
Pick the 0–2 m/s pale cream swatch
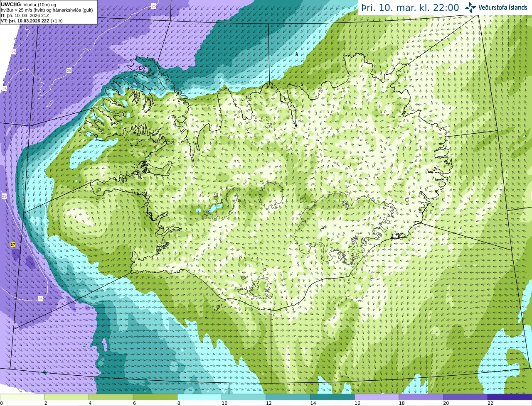tap(22, 397)
